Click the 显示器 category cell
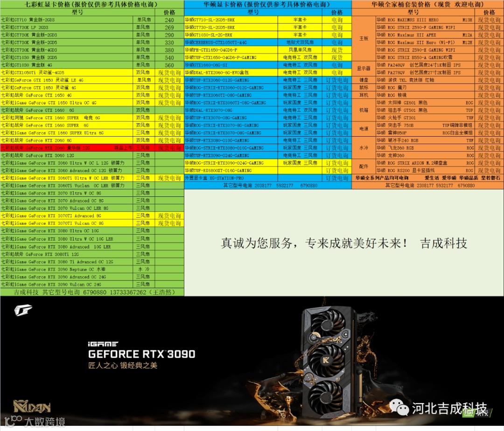The image size is (504, 431). [x=364, y=69]
